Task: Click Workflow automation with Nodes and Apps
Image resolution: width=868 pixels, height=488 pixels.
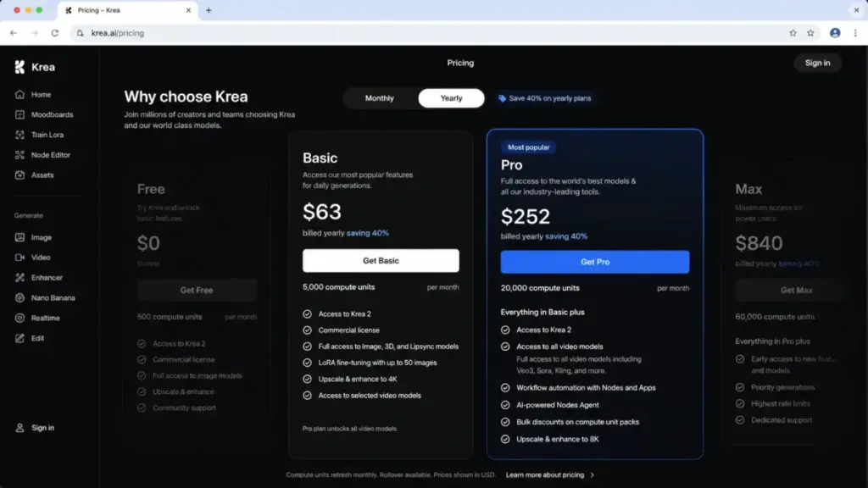Action: coord(586,388)
